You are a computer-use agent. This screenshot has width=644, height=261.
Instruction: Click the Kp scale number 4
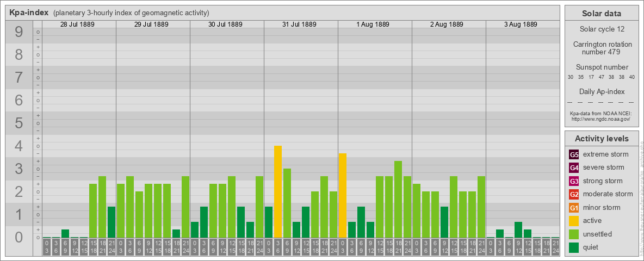click(19, 146)
